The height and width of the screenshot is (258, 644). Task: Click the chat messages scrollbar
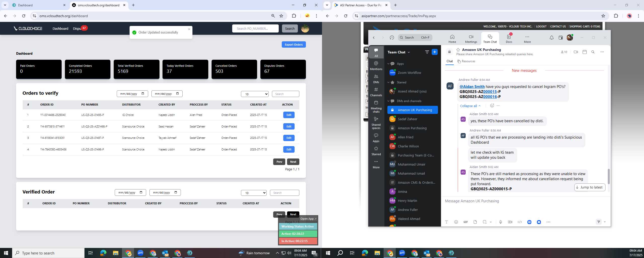point(609,176)
